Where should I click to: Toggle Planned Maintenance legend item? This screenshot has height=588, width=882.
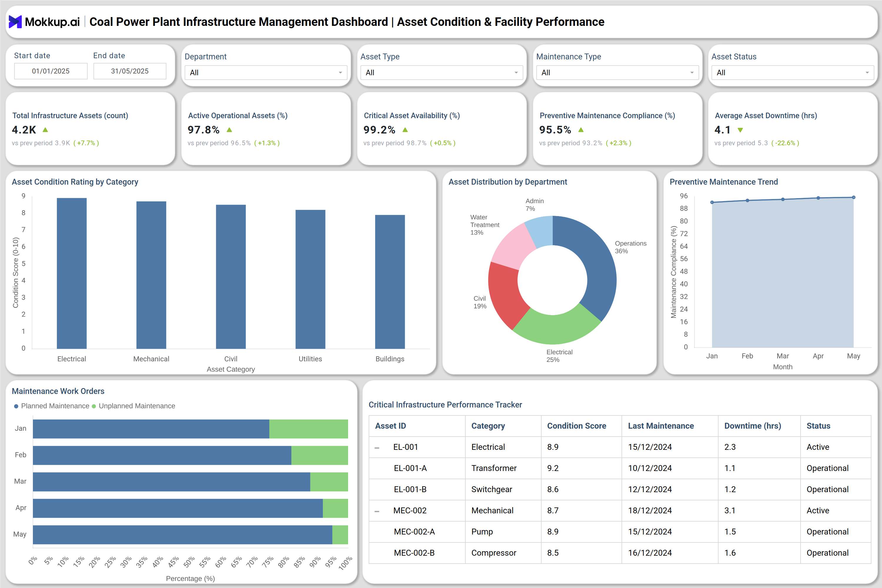pyautogui.click(x=51, y=406)
